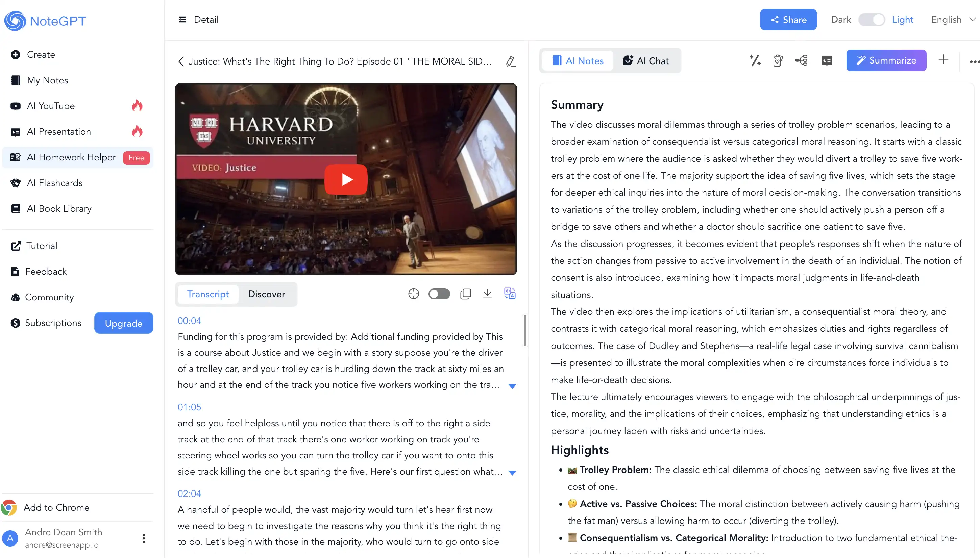Expand the 00:04 transcript segment
This screenshot has height=558, width=980.
click(x=512, y=386)
